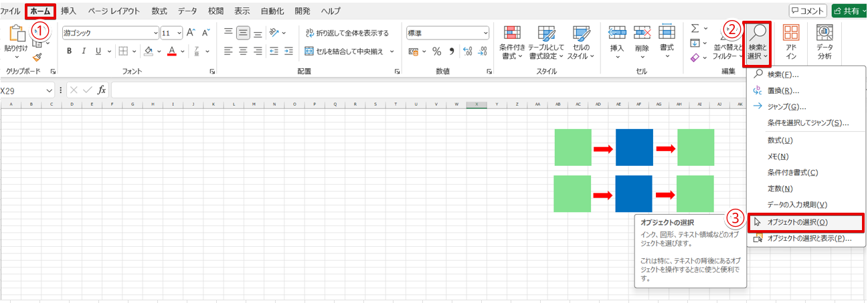Click 折り返して全体を表示する wrap text button
Viewport: 868px width, 303px height.
[347, 32]
